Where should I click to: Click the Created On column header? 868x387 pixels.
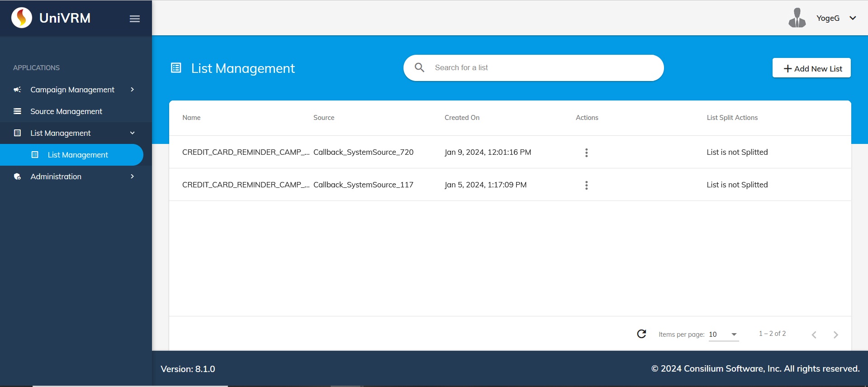pyautogui.click(x=462, y=118)
